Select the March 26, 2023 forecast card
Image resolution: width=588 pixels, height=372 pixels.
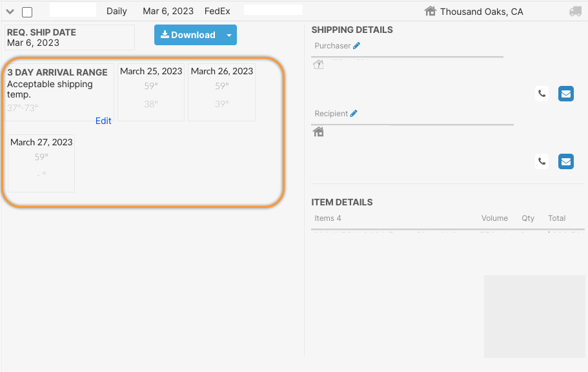click(222, 92)
